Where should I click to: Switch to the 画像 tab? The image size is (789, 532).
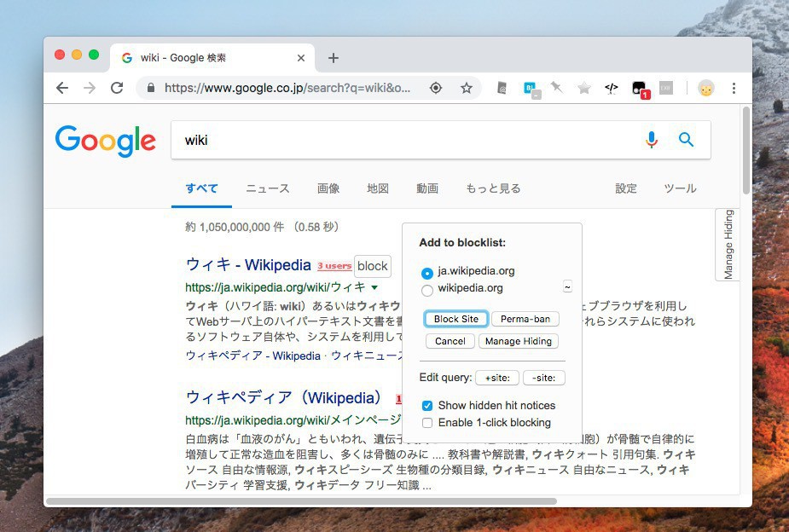pyautogui.click(x=328, y=188)
